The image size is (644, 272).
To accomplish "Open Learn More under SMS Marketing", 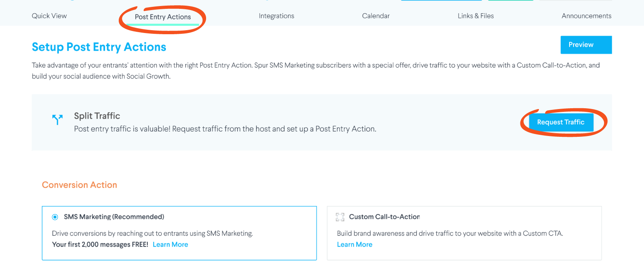I will (x=170, y=245).
